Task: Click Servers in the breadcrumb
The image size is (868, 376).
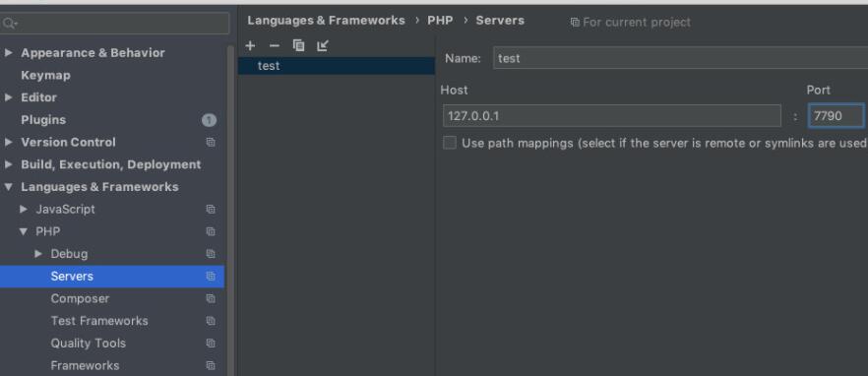Action: (500, 21)
